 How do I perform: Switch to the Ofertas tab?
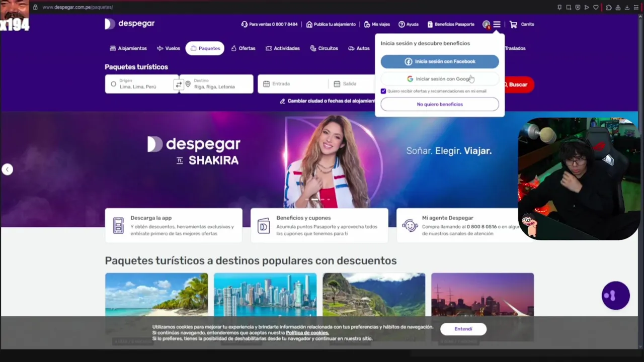pos(244,48)
